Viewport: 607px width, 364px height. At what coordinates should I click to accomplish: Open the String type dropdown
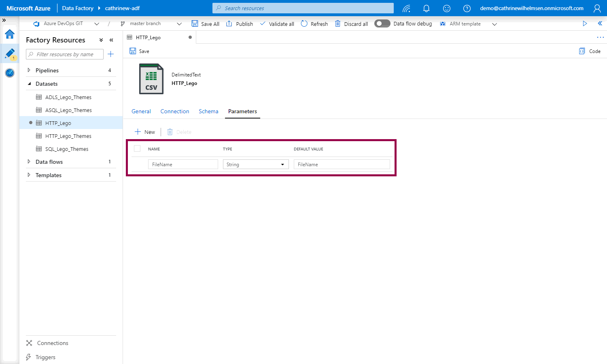(x=255, y=165)
